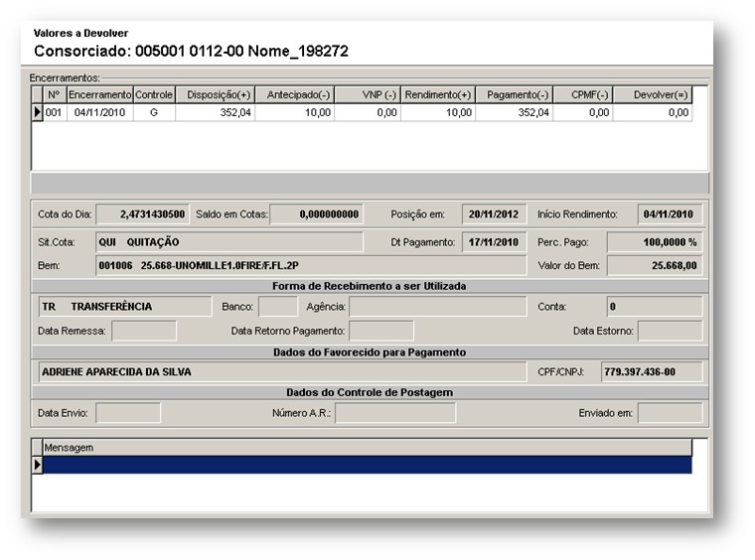This screenshot has width=755, height=560.
Task: Click the Enviado em field
Action: 670,413
